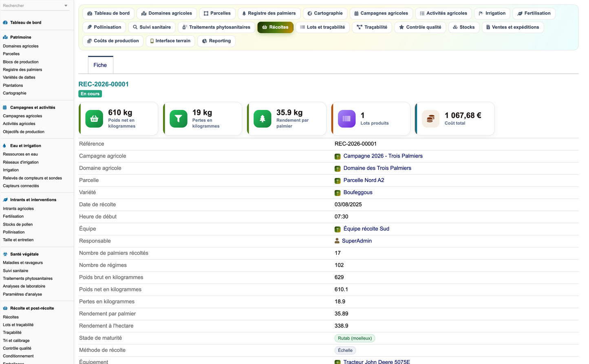Click the record icon next to Équipe récolte Sud
The height and width of the screenshot is (364, 589).
click(338, 229)
